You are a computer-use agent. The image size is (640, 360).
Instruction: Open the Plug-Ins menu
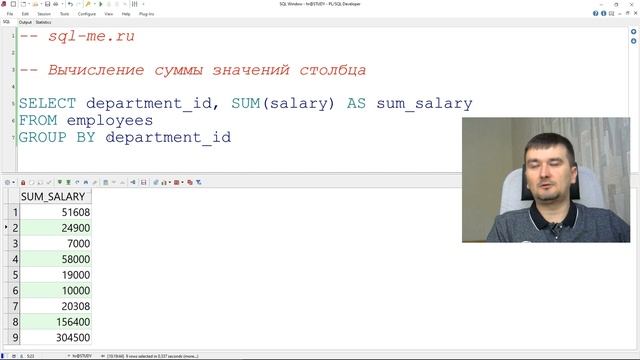147,14
